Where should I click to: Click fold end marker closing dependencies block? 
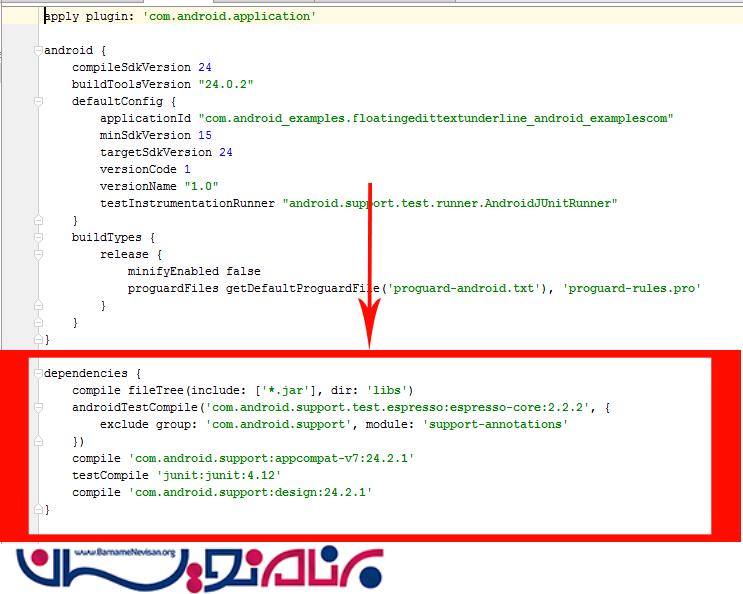coord(38,509)
